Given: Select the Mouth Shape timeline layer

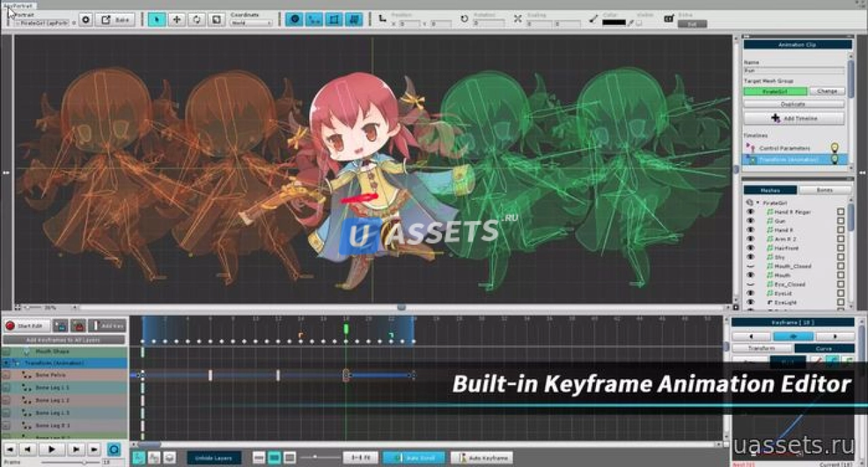Looking at the screenshot, I should coord(64,352).
